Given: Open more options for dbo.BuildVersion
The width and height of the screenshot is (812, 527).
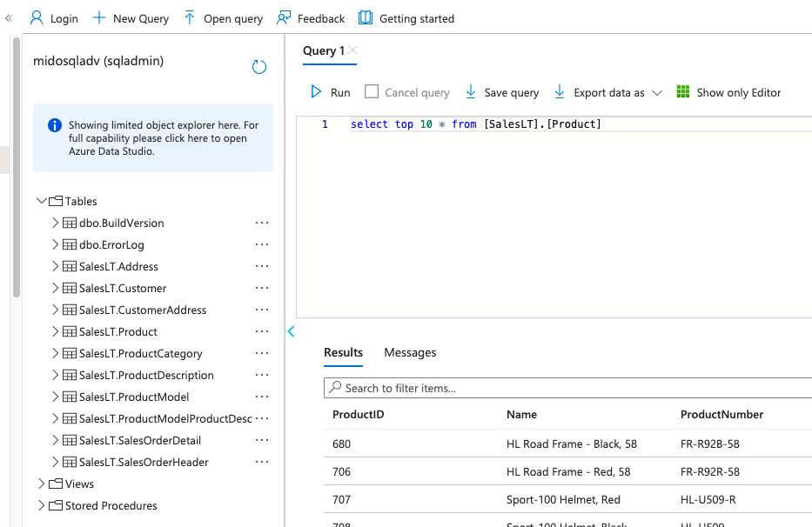Looking at the screenshot, I should (262, 223).
